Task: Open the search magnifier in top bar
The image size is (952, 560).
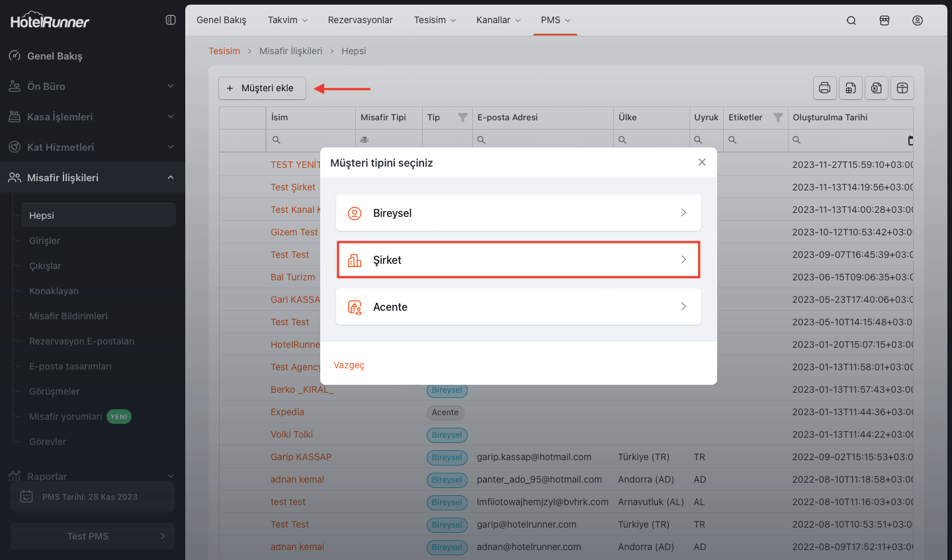Action: [851, 20]
